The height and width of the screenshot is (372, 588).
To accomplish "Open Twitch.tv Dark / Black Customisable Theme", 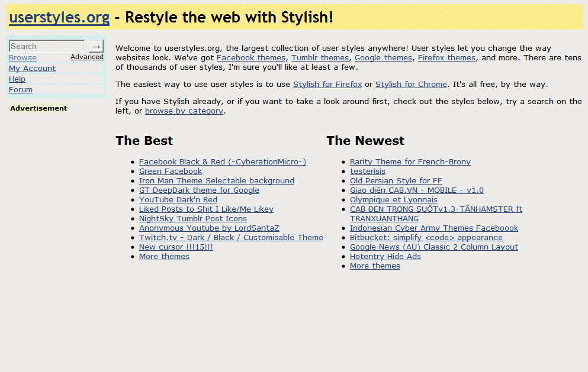I will [231, 238].
